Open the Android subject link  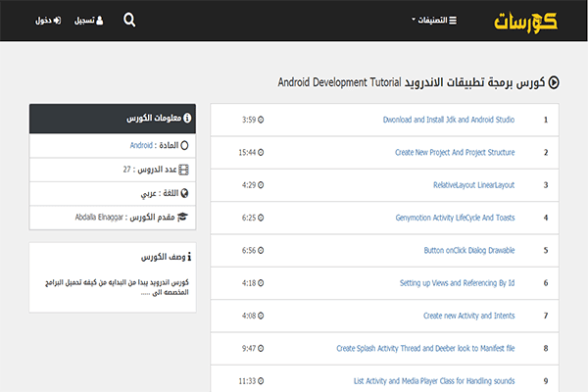141,145
